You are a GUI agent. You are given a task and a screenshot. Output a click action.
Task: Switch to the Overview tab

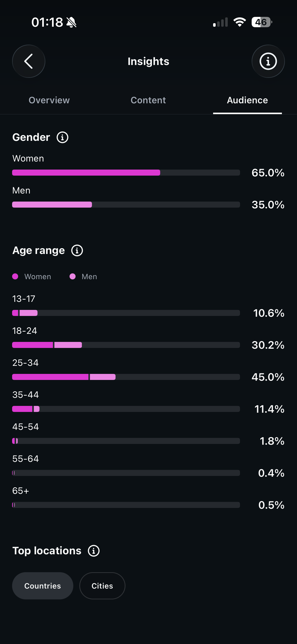49,100
